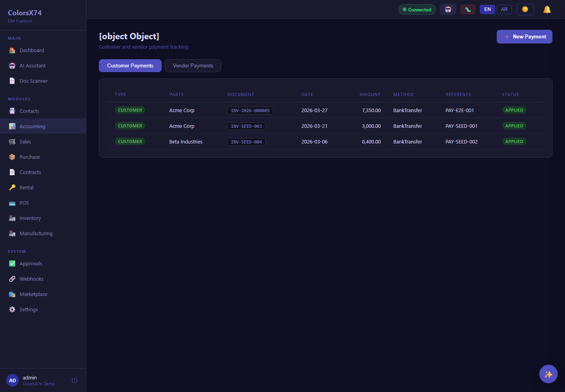Click the amount 8,400.00
565x392 pixels.
[x=371, y=142]
